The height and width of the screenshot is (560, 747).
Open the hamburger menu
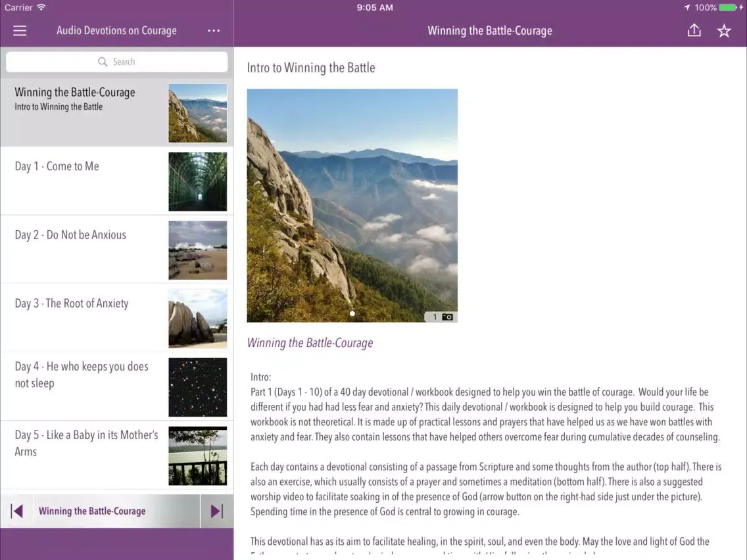(x=20, y=31)
